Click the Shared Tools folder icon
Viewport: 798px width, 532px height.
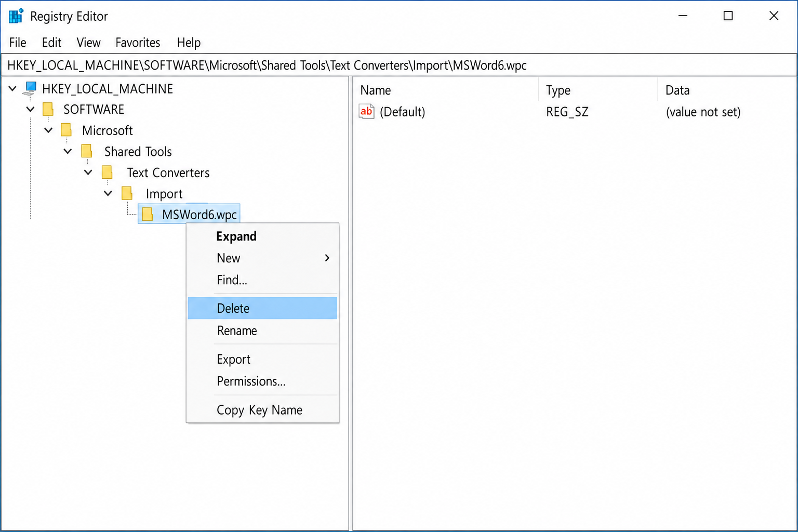(87, 151)
